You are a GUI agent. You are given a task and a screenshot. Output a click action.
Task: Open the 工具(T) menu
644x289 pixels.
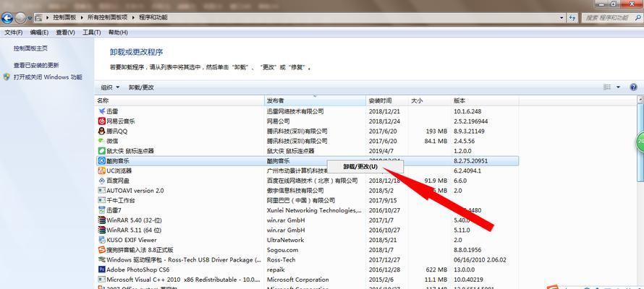click(92, 33)
